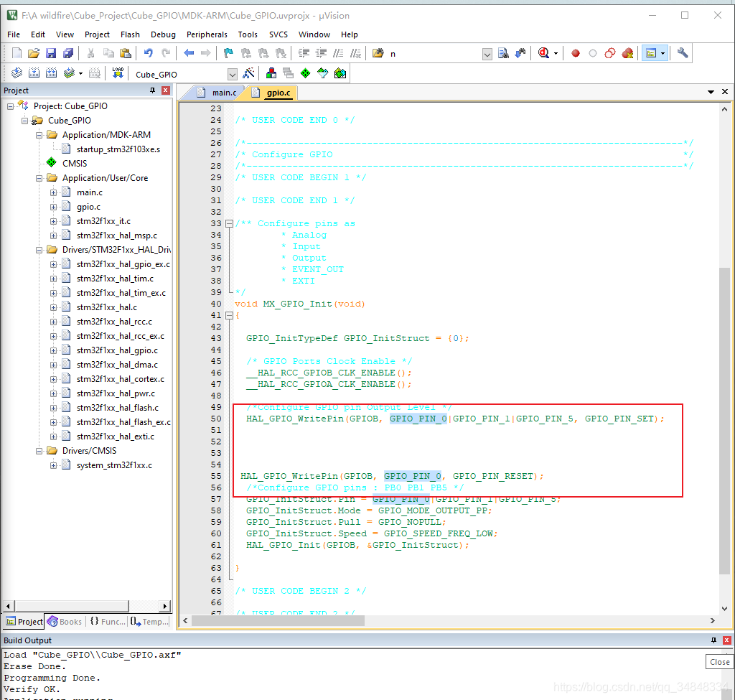Open Manage Run-Time Environment green diamond
This screenshot has width=735, height=700.
click(x=306, y=73)
